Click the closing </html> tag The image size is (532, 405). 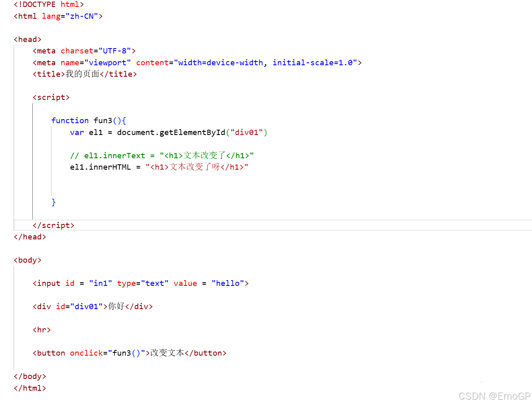(30, 388)
